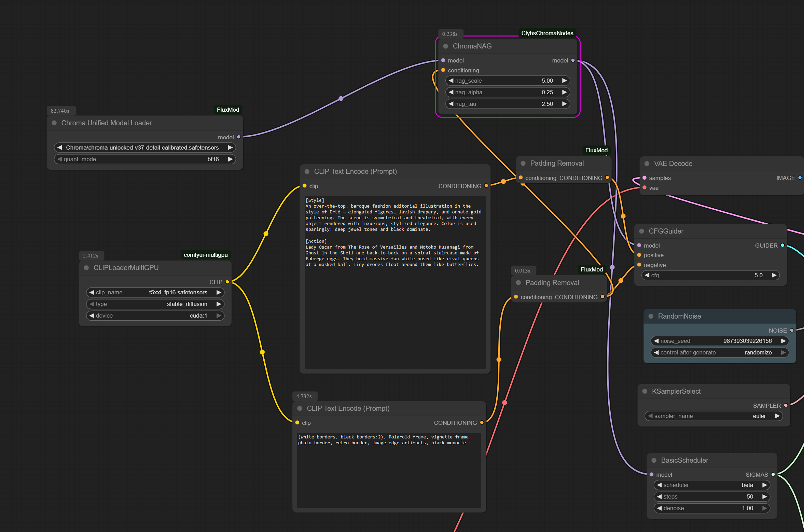
Task: Click Chroma Unified Model Loader model output
Action: pos(239,137)
